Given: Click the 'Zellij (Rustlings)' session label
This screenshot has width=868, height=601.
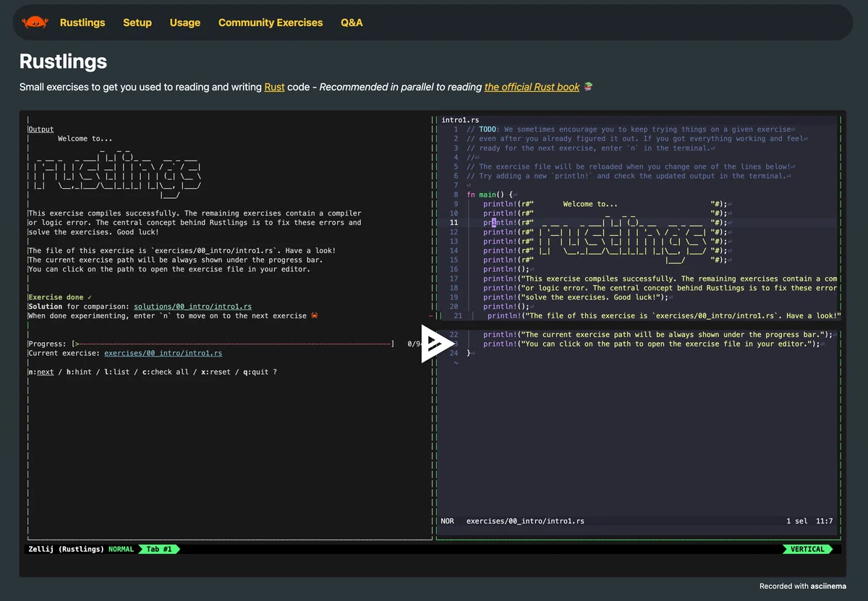Looking at the screenshot, I should [x=67, y=549].
